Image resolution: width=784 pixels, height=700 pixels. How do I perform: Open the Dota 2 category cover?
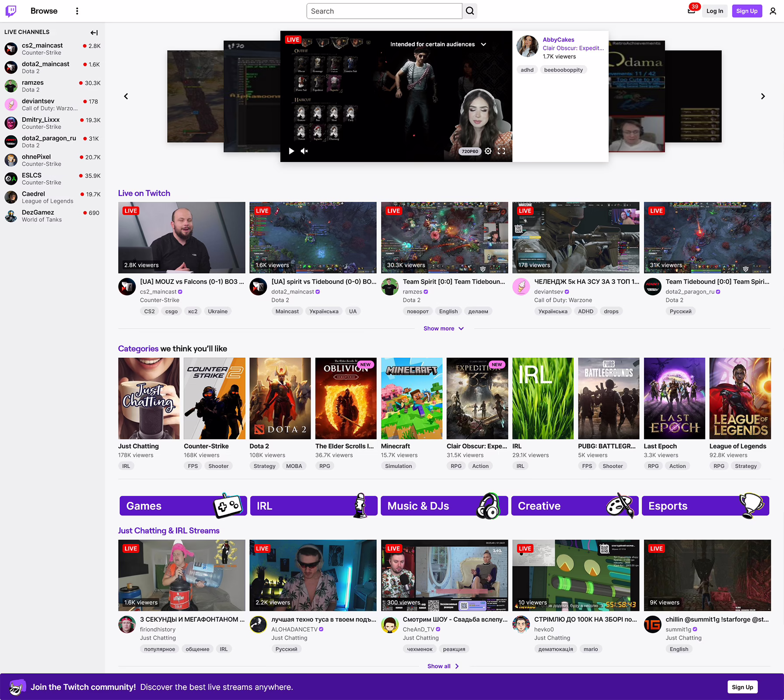(x=280, y=399)
